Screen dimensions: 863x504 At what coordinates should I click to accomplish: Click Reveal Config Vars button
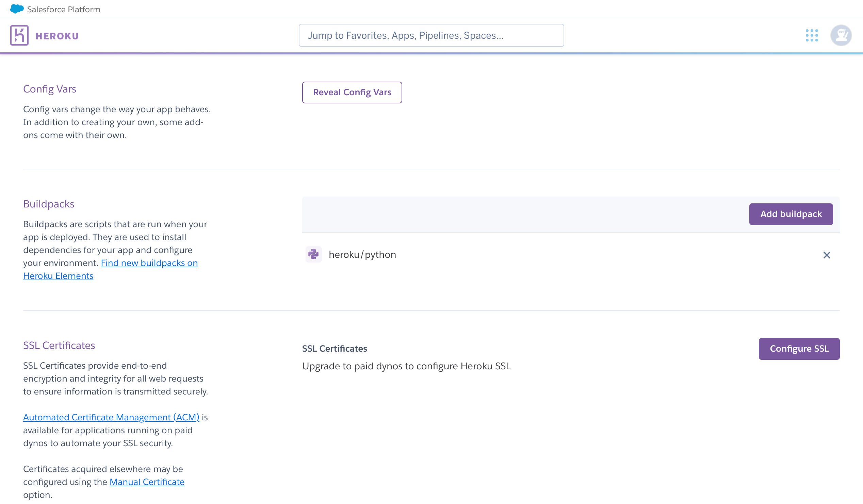[352, 93]
